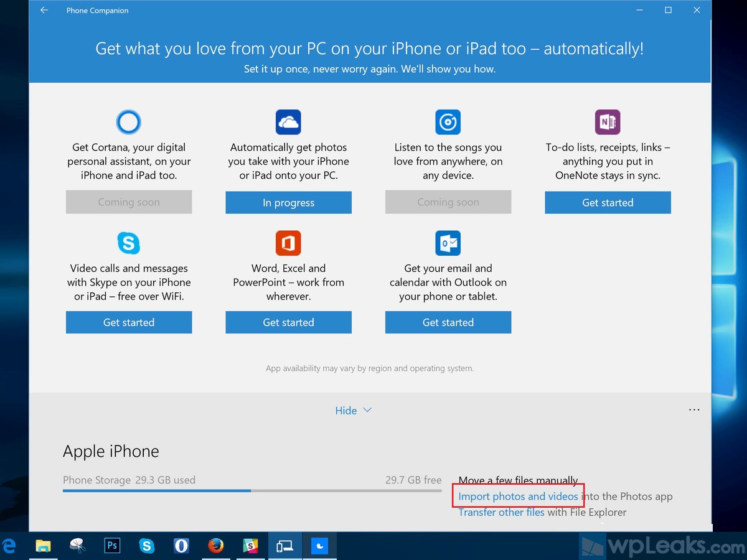Click the Outlook icon

click(448, 243)
